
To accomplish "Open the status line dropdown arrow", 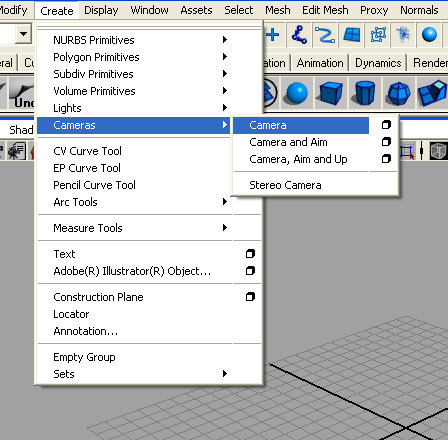I will (x=23, y=34).
